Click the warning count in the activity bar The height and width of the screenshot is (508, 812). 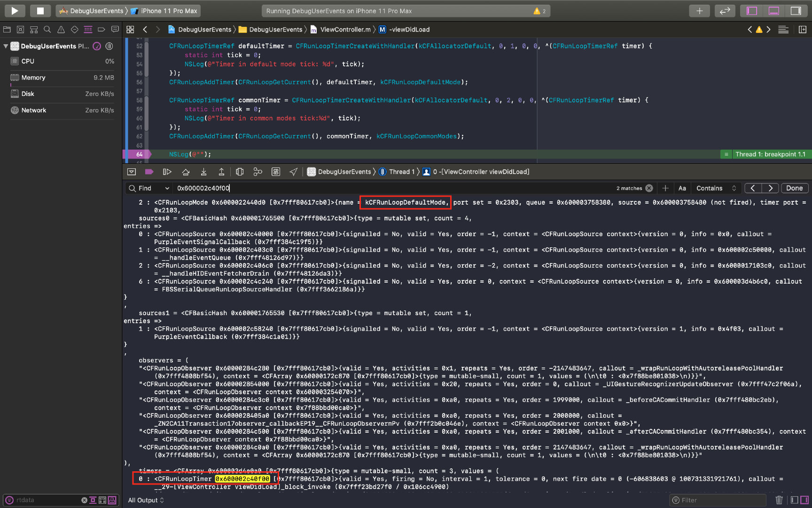[x=539, y=11]
